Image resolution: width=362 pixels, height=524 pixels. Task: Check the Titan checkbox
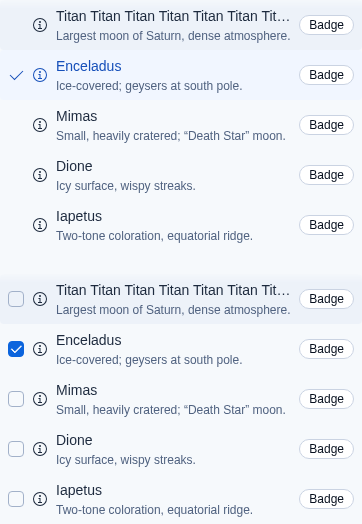pyautogui.click(x=16, y=299)
